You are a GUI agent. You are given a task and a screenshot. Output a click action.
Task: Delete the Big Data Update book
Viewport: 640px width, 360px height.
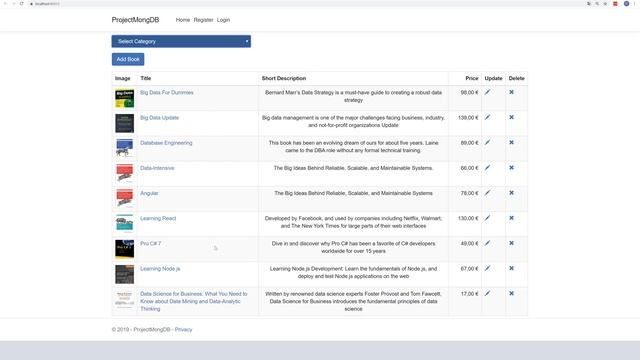[511, 118]
